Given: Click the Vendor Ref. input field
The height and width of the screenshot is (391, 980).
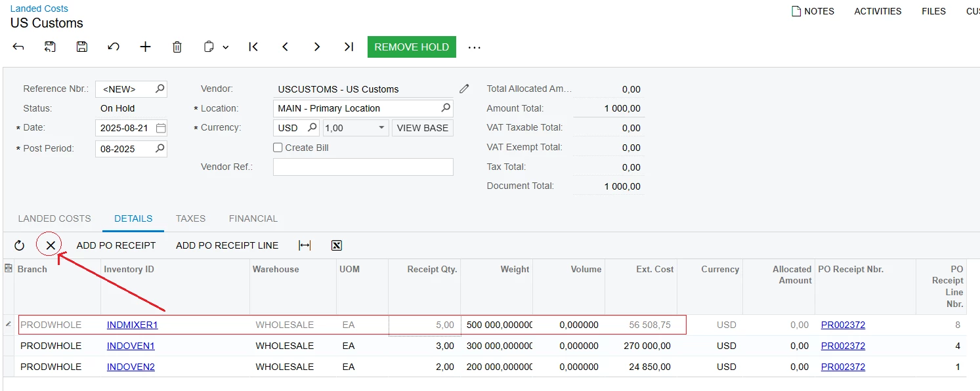Looking at the screenshot, I should (x=363, y=167).
